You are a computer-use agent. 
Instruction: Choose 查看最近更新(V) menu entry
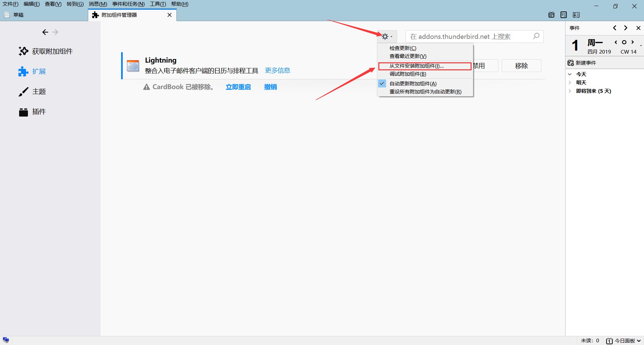425,56
